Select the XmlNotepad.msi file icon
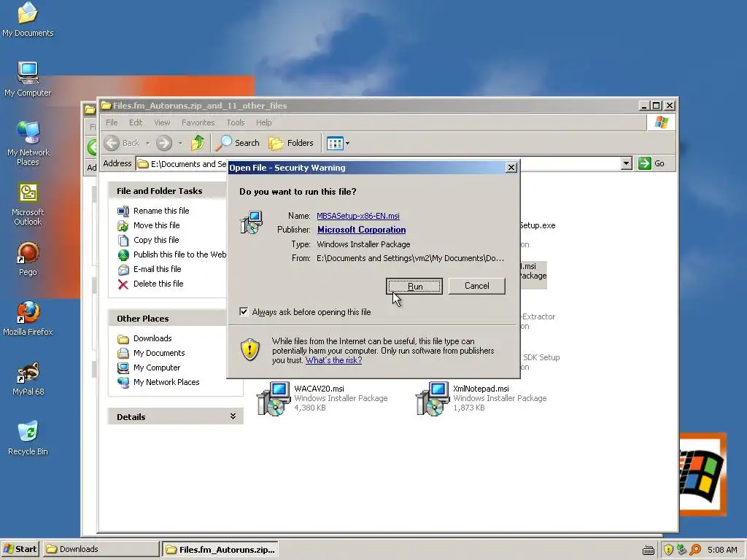The height and width of the screenshot is (560, 747). (433, 398)
